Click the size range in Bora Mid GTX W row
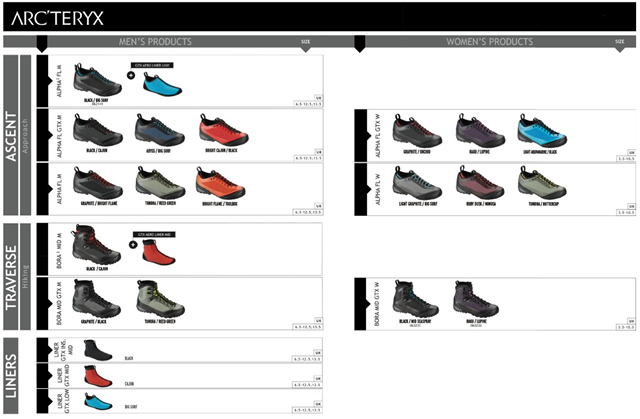 click(x=626, y=327)
